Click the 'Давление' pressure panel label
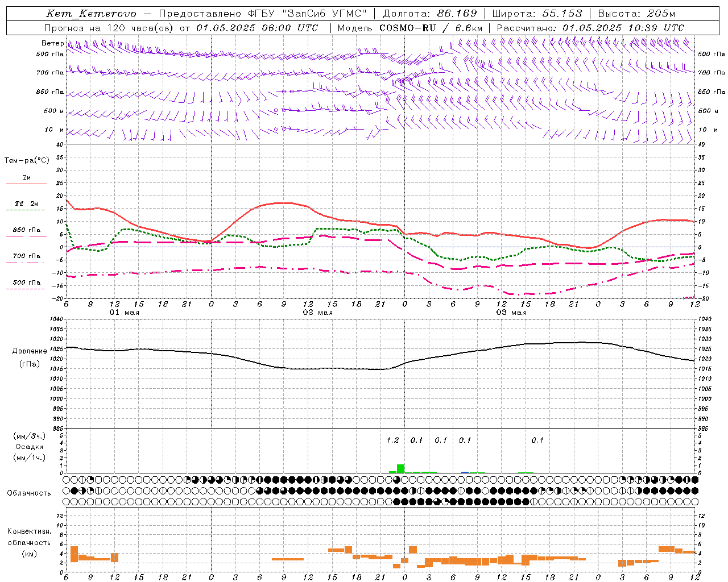728x582 pixels. 30,351
